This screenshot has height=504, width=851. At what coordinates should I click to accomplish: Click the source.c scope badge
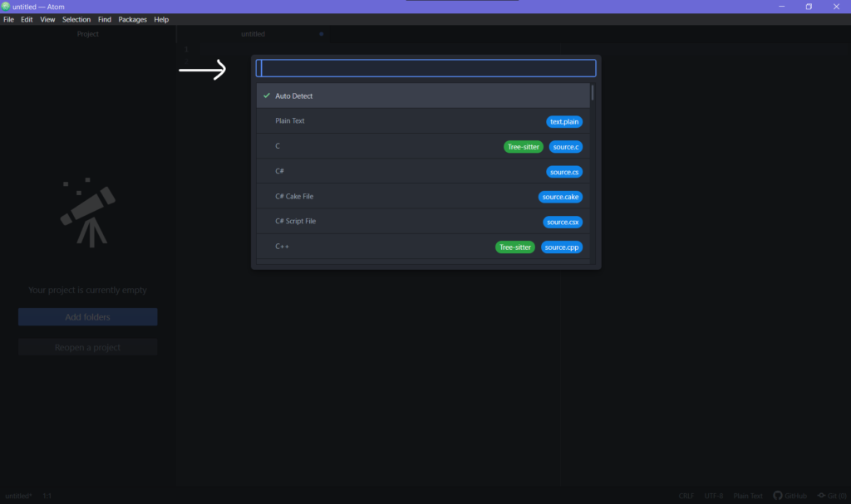[565, 146]
